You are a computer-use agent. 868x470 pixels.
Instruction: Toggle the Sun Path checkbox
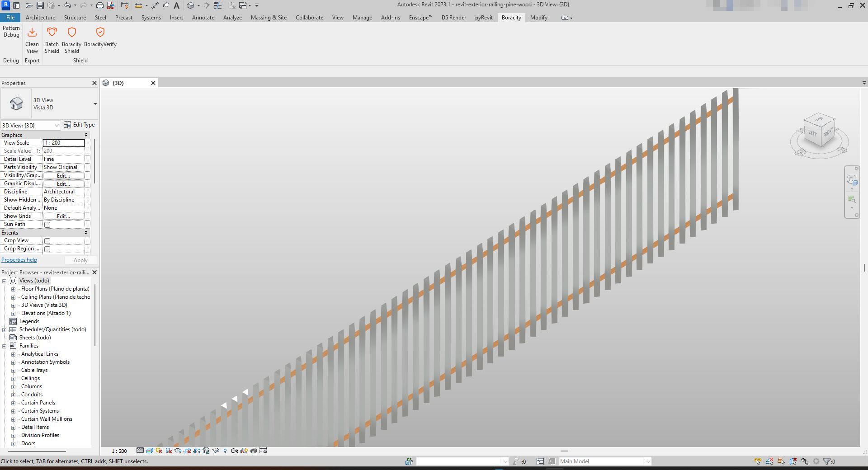tap(47, 225)
